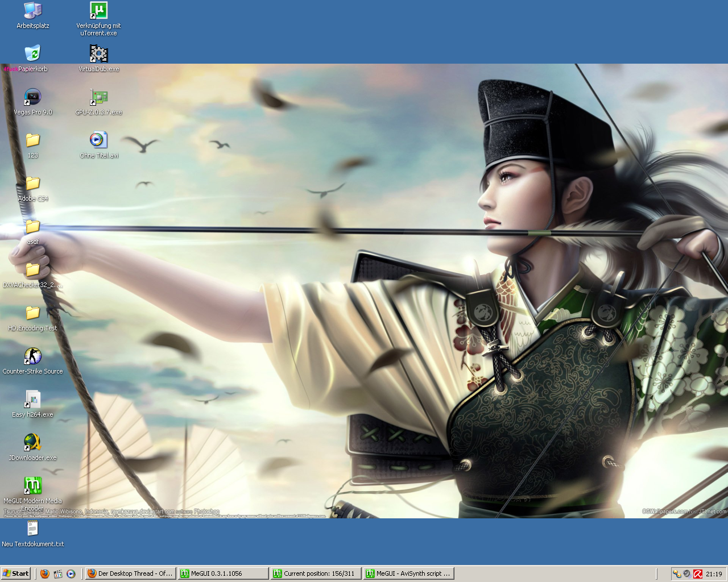Click the system clock showing 21:19
This screenshot has height=582, width=728.
[x=714, y=574]
